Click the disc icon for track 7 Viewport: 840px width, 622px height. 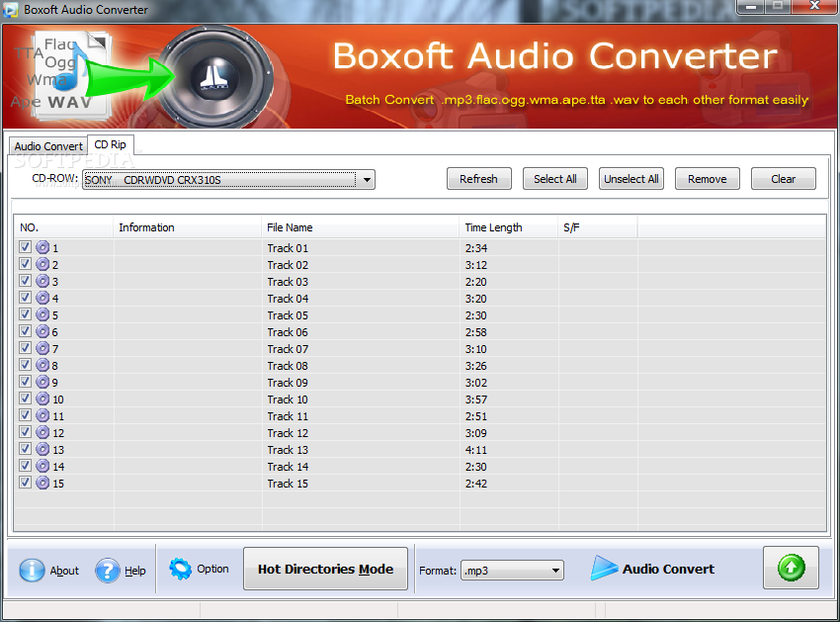(42, 348)
